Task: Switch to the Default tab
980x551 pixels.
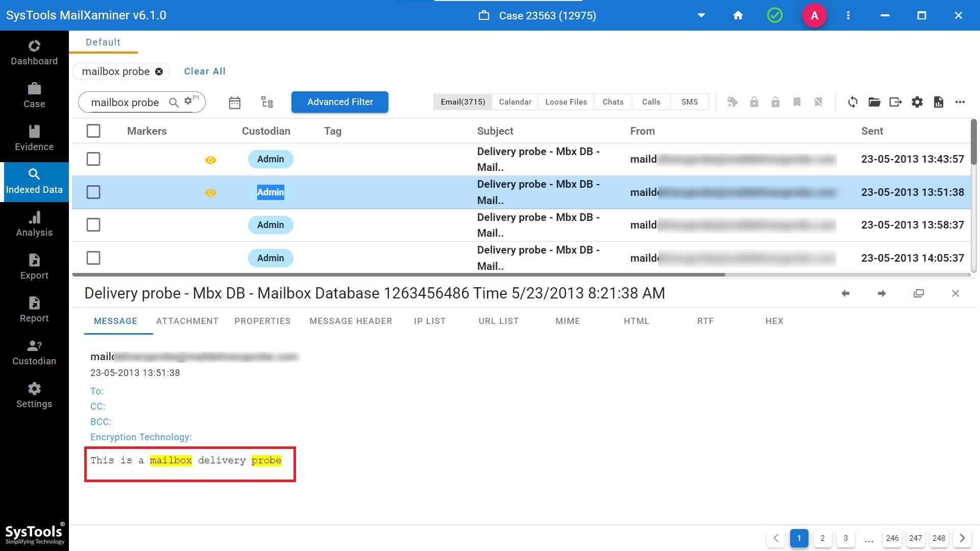Action: [103, 42]
